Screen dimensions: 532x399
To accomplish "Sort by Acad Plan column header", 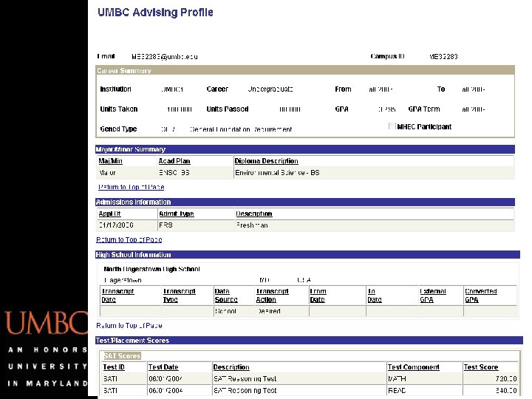I will click(174, 161).
